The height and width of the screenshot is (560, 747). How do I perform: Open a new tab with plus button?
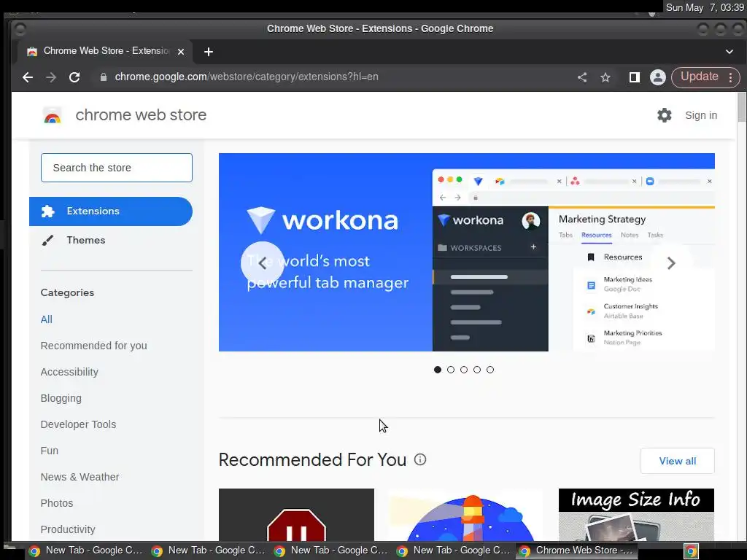(x=208, y=52)
